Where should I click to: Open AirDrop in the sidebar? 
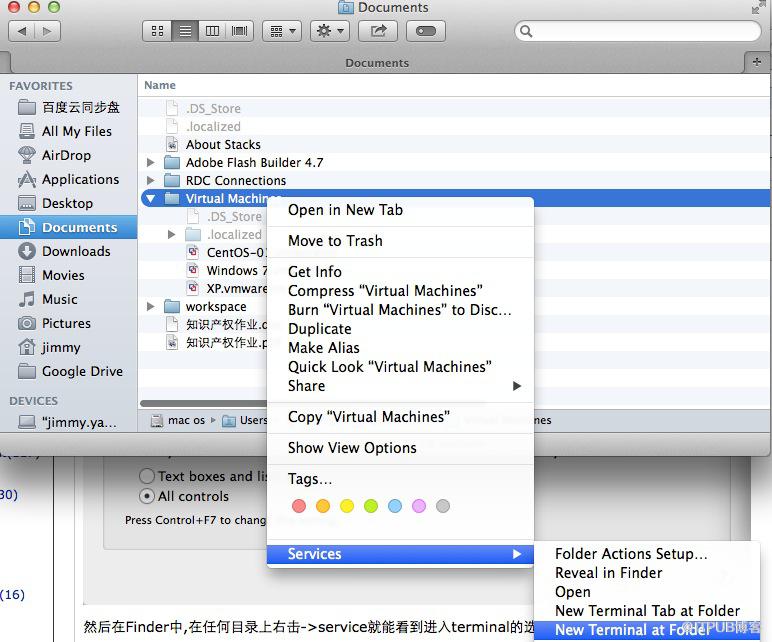(x=66, y=155)
